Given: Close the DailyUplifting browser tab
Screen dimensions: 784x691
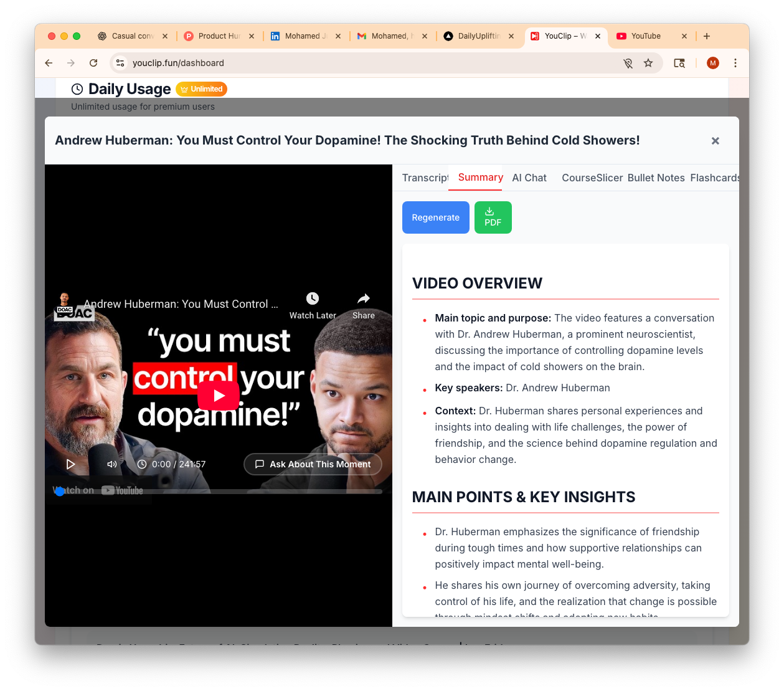Looking at the screenshot, I should pos(511,36).
